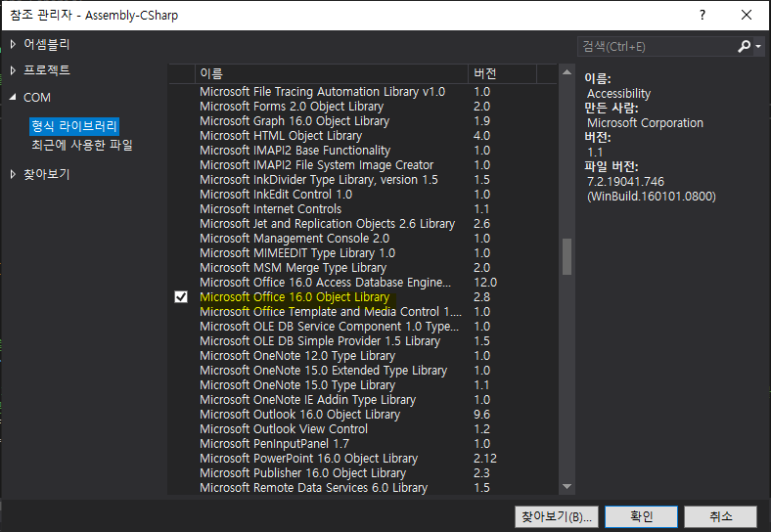This screenshot has height=532, width=771.
Task: Click the 찾아보기(B)... button
Action: coord(557,516)
